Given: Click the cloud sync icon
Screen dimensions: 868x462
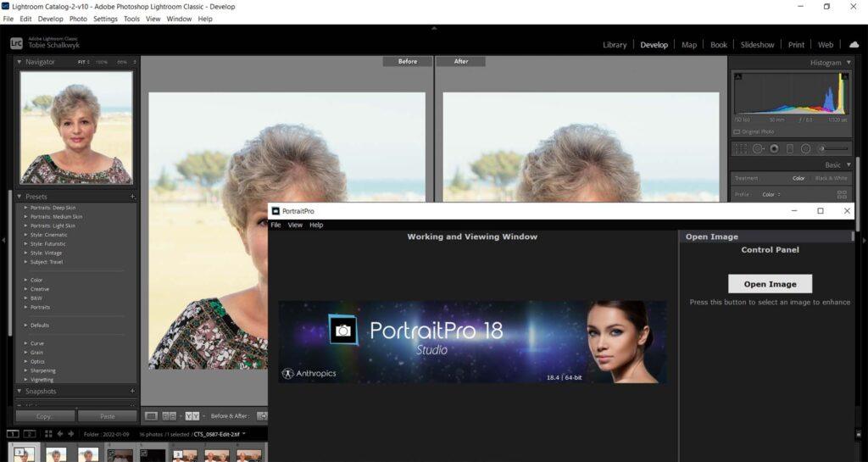Looking at the screenshot, I should pyautogui.click(x=854, y=45).
